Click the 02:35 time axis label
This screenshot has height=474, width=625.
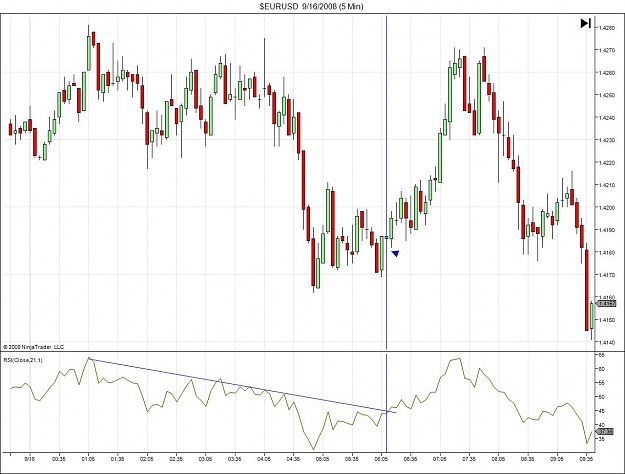pos(176,459)
